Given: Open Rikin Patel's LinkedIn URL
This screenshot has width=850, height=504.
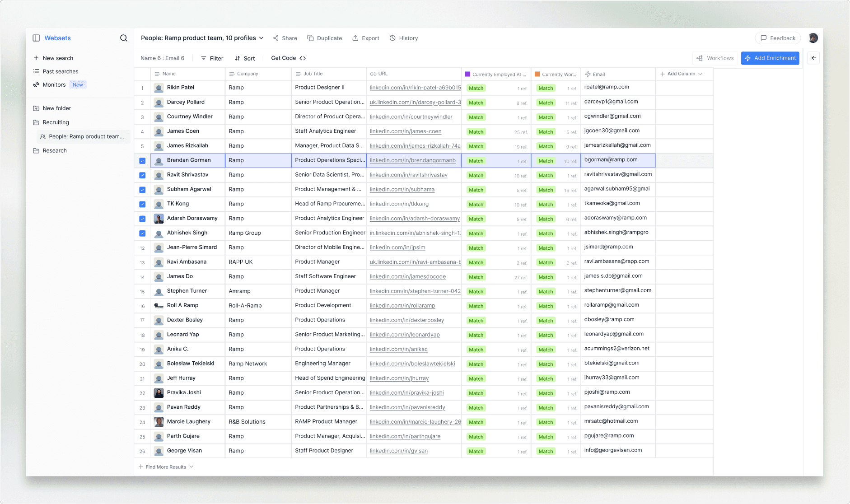Looking at the screenshot, I should click(415, 88).
